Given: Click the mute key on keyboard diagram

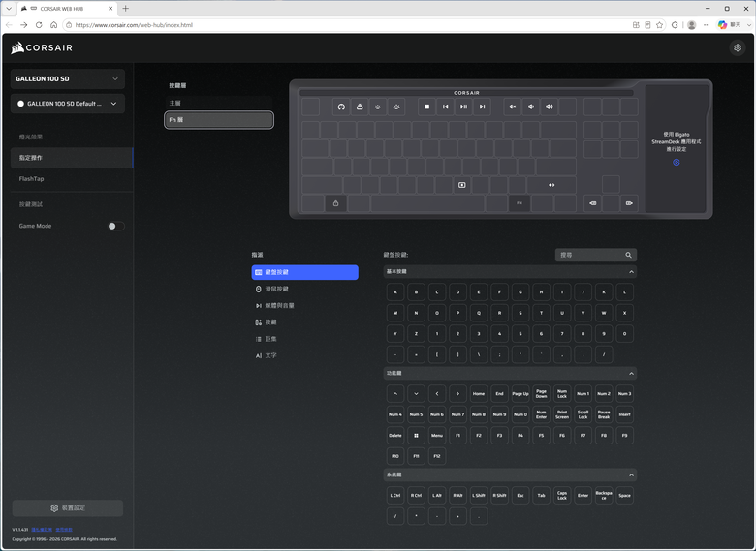Looking at the screenshot, I should pyautogui.click(x=513, y=107).
